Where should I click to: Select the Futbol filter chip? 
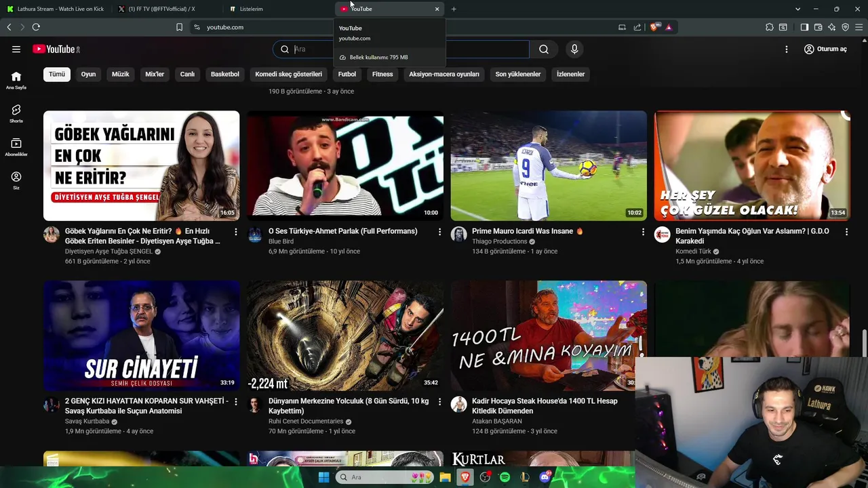(x=347, y=74)
